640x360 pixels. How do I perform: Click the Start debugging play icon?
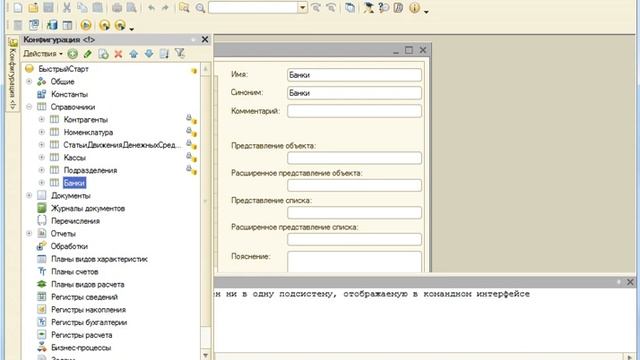[x=86, y=25]
